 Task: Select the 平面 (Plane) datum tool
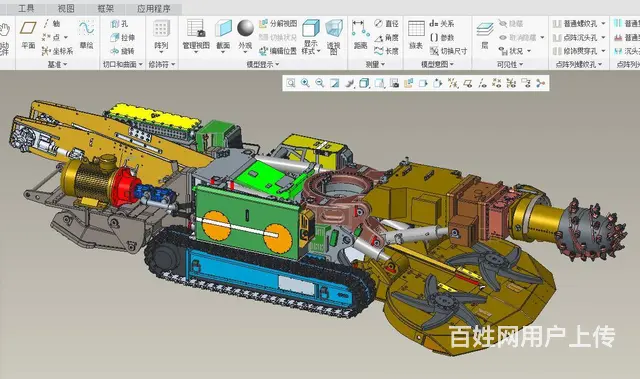pyautogui.click(x=28, y=35)
